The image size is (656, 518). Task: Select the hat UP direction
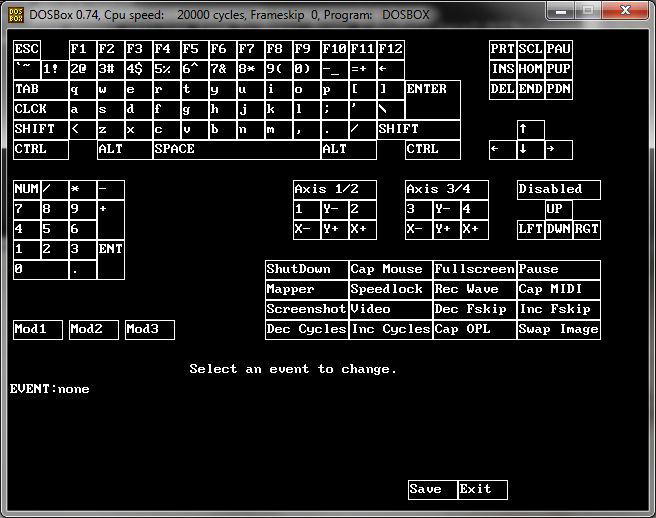[x=559, y=209]
